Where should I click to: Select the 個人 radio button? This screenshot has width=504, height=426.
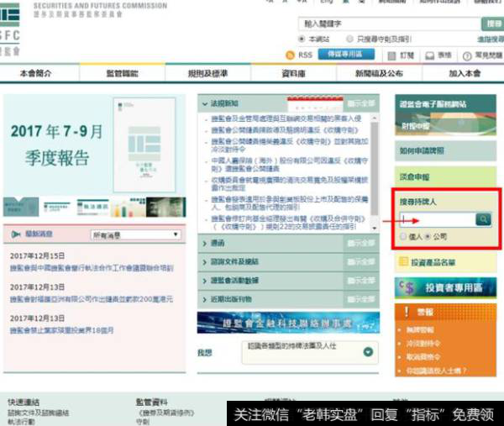click(x=403, y=236)
